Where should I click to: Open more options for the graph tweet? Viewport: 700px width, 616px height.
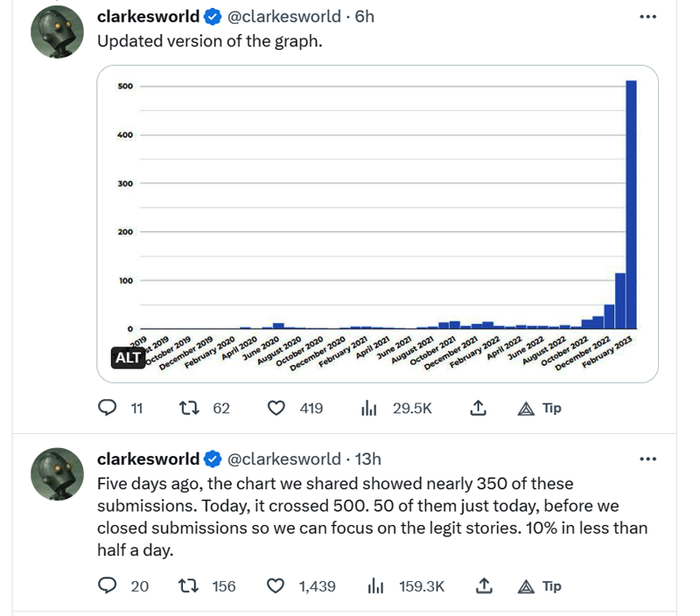pyautogui.click(x=647, y=17)
